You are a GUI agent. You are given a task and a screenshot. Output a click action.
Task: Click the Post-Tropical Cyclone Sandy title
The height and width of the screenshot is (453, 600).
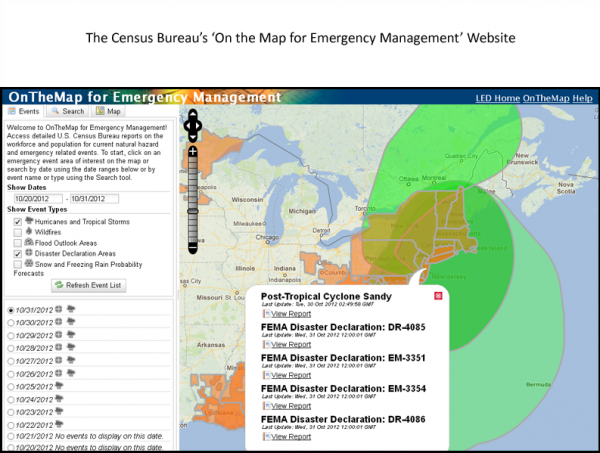[326, 297]
